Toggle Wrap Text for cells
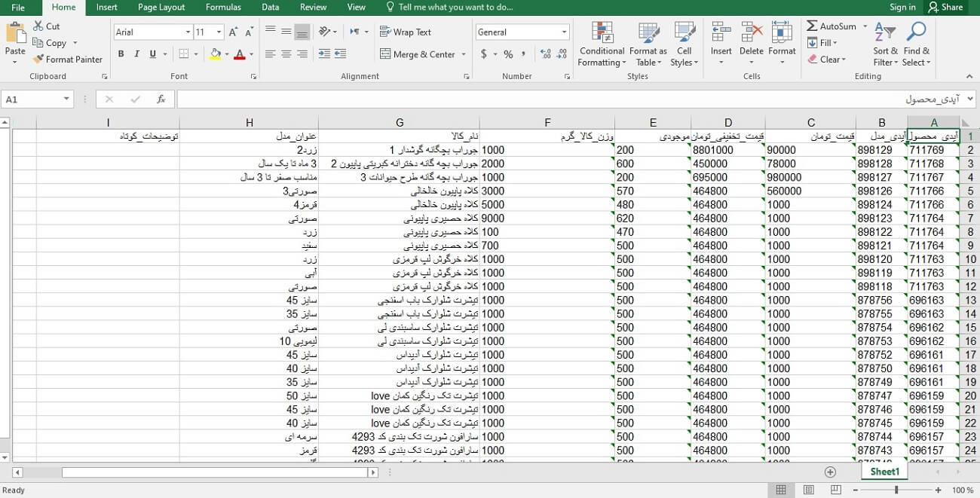This screenshot has height=498, width=980. click(406, 32)
